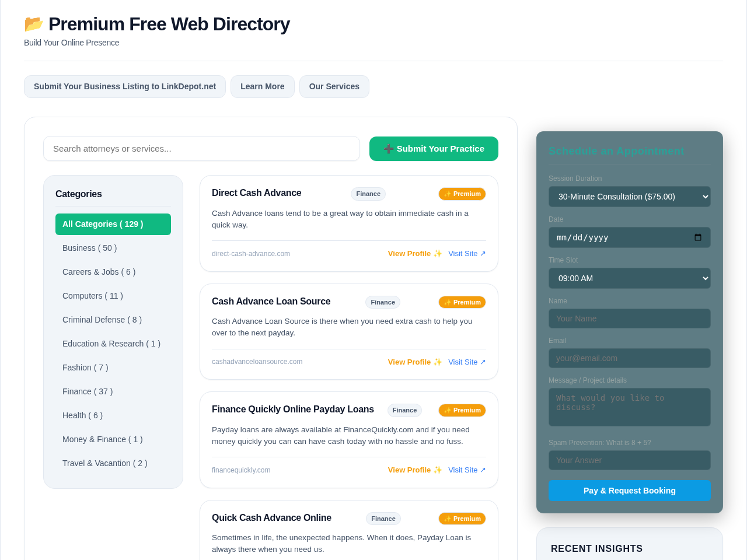The height and width of the screenshot is (560, 747).
Task: Click the Premium badge on Finance Quickly listing
Action: click(x=462, y=410)
